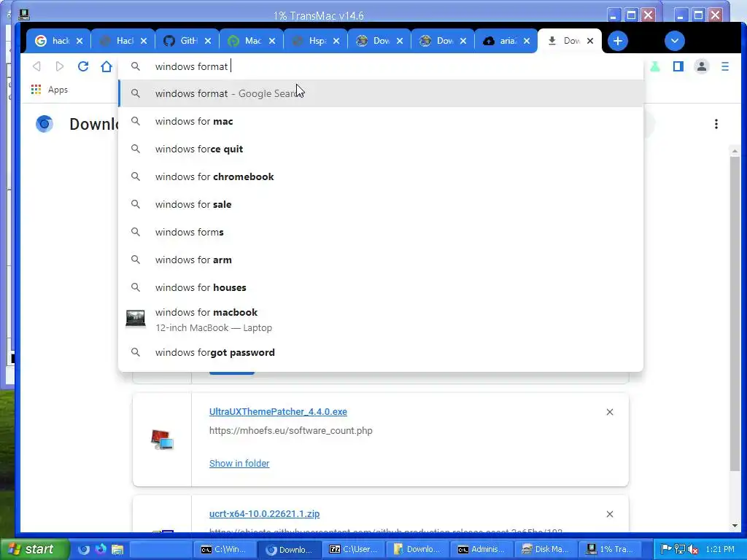
Task: Click the muted volume tray icon
Action: pyautogui.click(x=693, y=549)
